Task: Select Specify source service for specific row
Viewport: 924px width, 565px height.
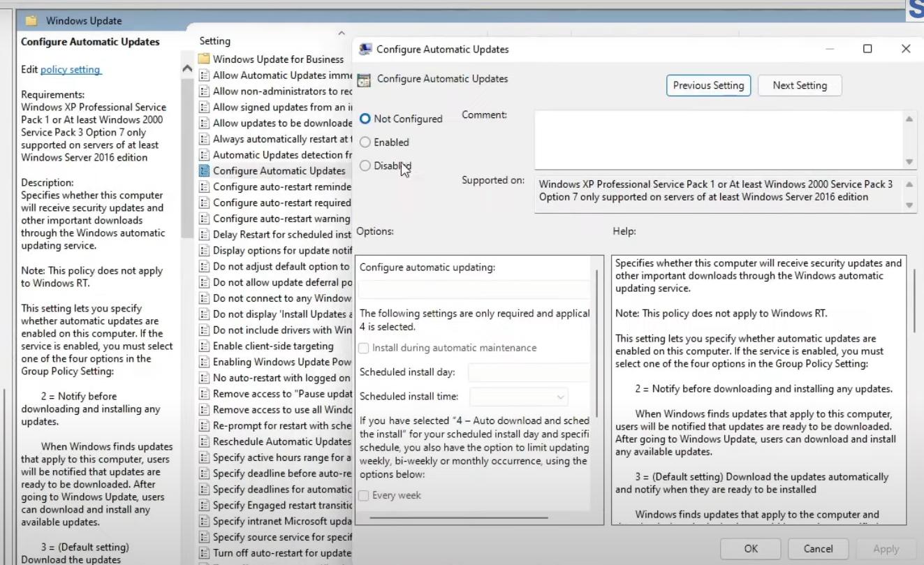Action: point(275,537)
